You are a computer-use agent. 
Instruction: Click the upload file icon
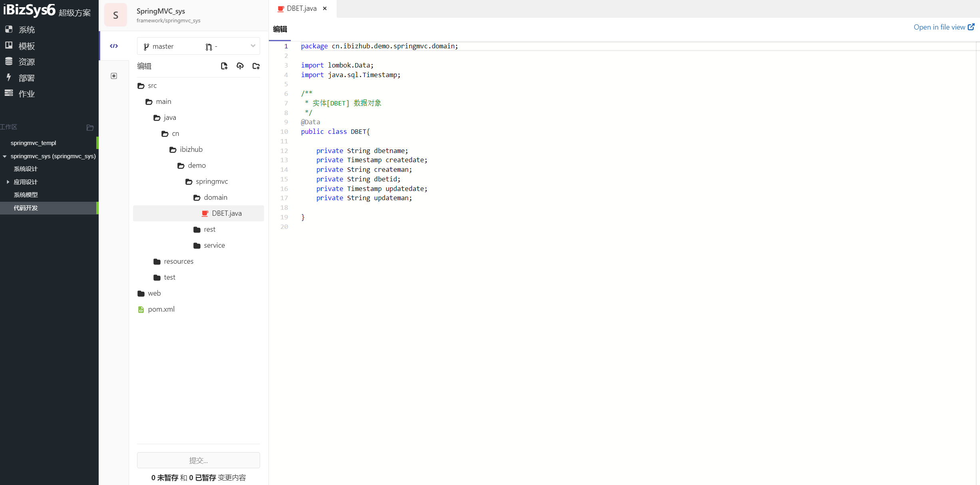pos(240,66)
